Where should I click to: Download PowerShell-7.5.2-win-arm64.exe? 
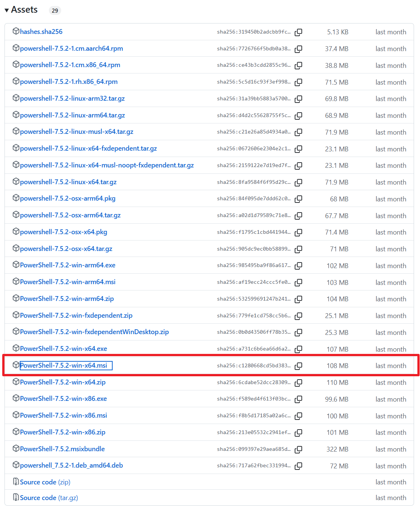pyautogui.click(x=68, y=265)
